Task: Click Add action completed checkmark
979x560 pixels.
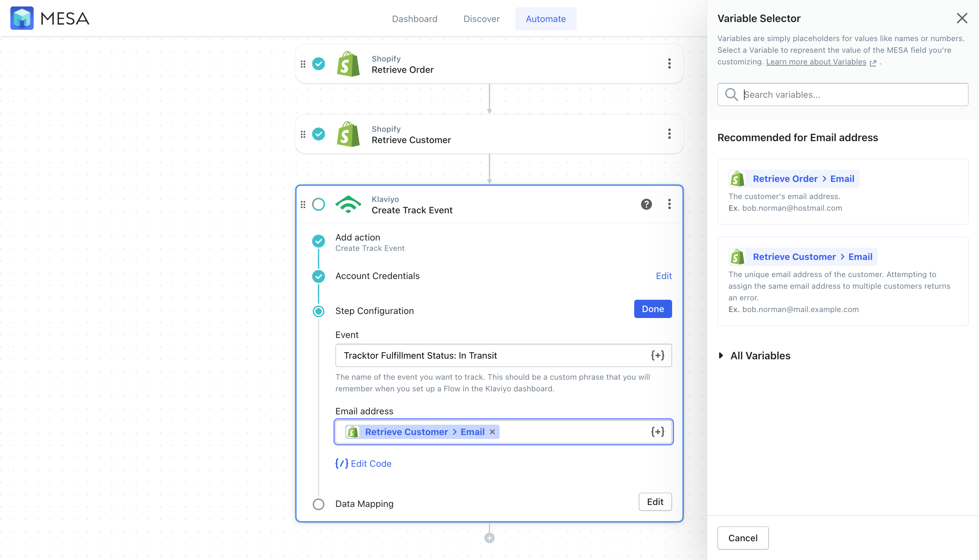Action: [319, 241]
